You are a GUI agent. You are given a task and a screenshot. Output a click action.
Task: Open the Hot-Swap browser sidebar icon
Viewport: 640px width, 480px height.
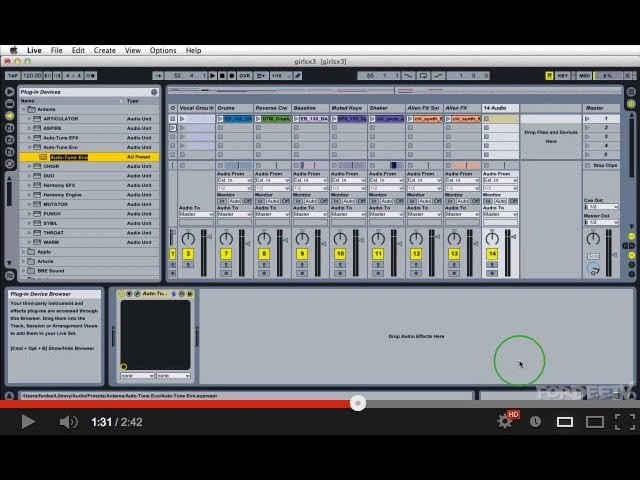(x=10, y=164)
